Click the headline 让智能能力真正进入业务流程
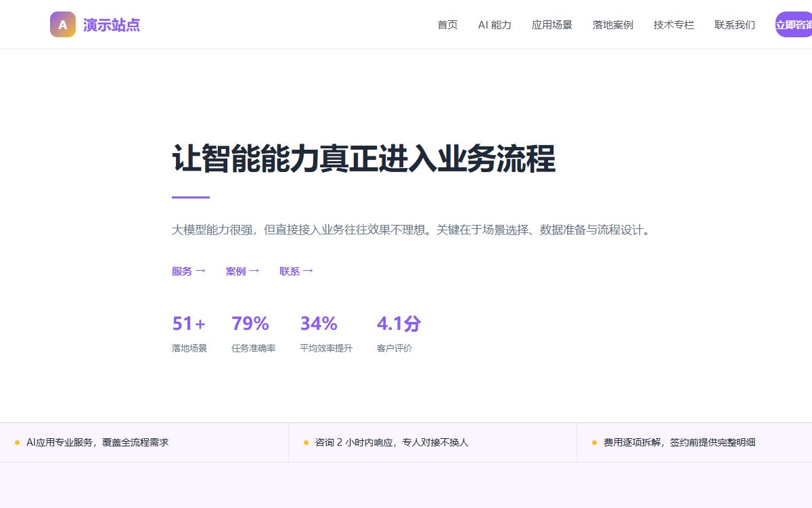This screenshot has width=812, height=508. pyautogui.click(x=364, y=159)
